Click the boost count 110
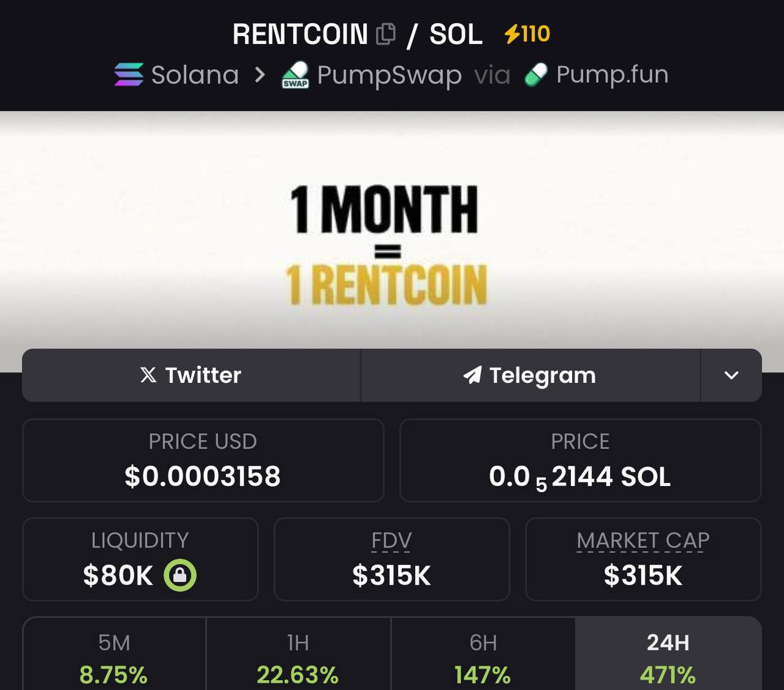784x690 pixels. tap(535, 34)
